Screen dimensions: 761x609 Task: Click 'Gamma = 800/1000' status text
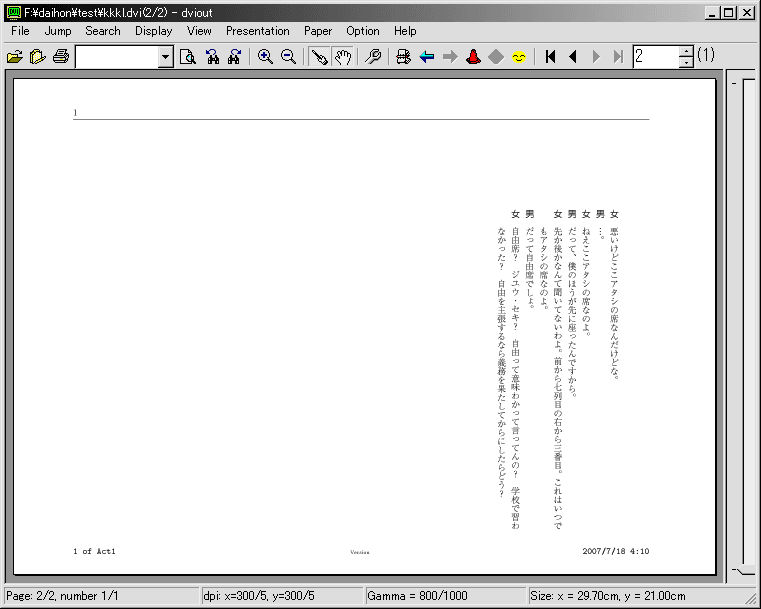click(417, 596)
